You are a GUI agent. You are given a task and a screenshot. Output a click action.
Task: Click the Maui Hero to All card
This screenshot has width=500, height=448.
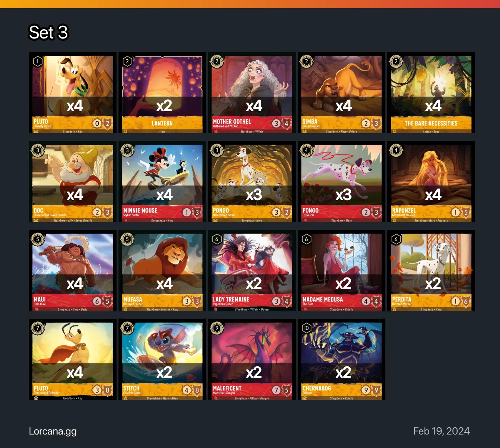click(x=73, y=271)
